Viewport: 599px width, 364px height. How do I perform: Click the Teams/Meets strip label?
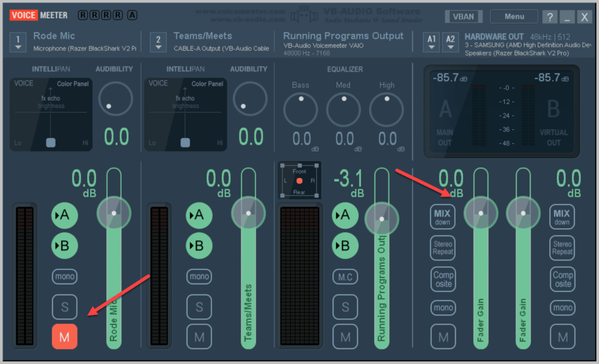[203, 36]
